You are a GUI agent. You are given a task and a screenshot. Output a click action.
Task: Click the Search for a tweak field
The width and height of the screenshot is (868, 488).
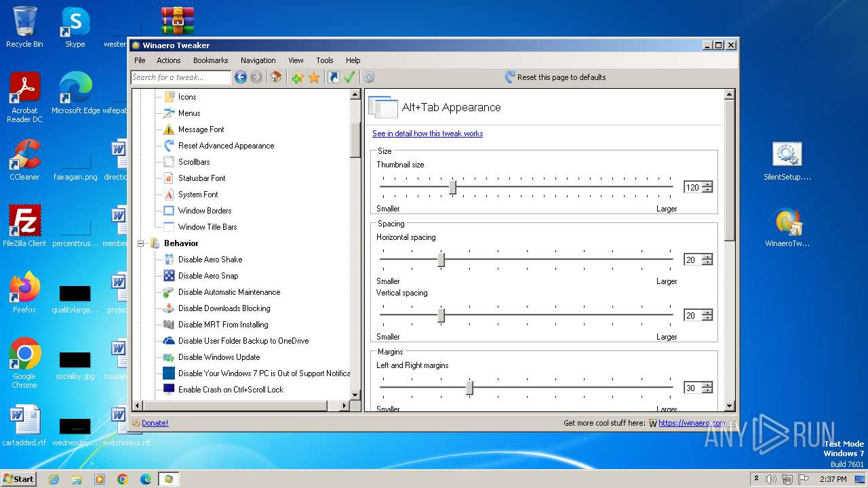(181, 77)
